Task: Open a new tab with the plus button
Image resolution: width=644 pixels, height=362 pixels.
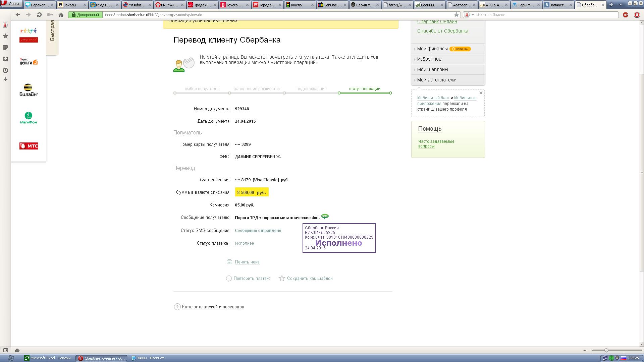Action: pyautogui.click(x=611, y=5)
